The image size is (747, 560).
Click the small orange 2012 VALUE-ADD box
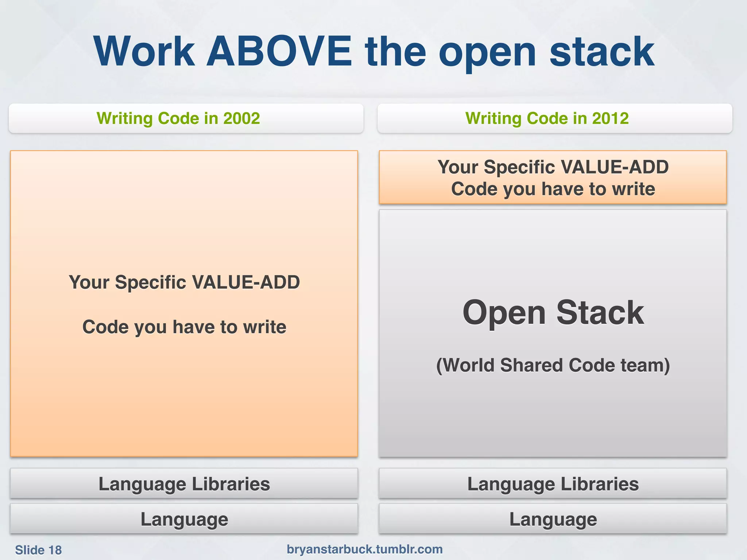[x=553, y=177]
